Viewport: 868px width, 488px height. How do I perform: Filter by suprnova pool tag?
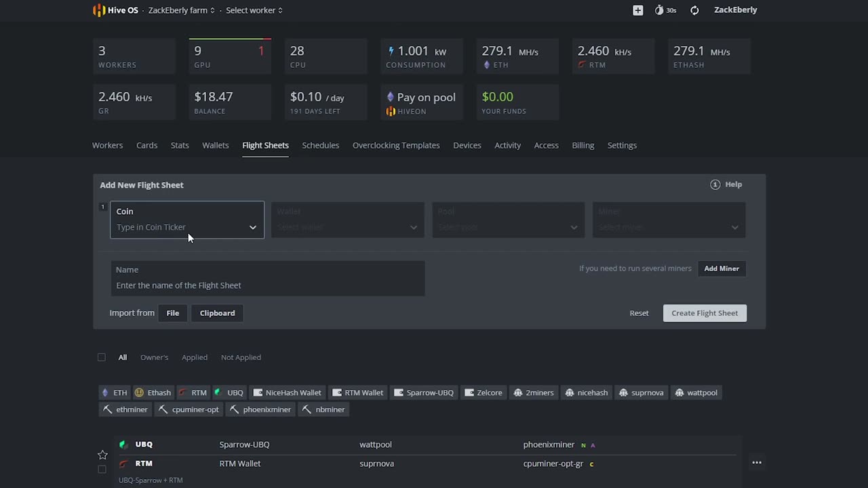tap(642, 392)
